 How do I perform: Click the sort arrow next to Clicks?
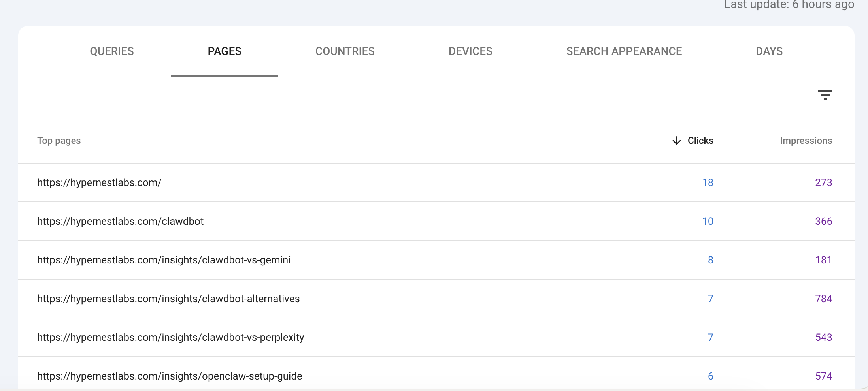(677, 141)
